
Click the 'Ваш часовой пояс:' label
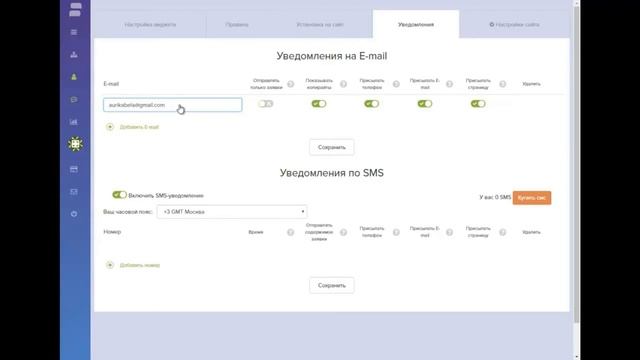[x=128, y=212]
